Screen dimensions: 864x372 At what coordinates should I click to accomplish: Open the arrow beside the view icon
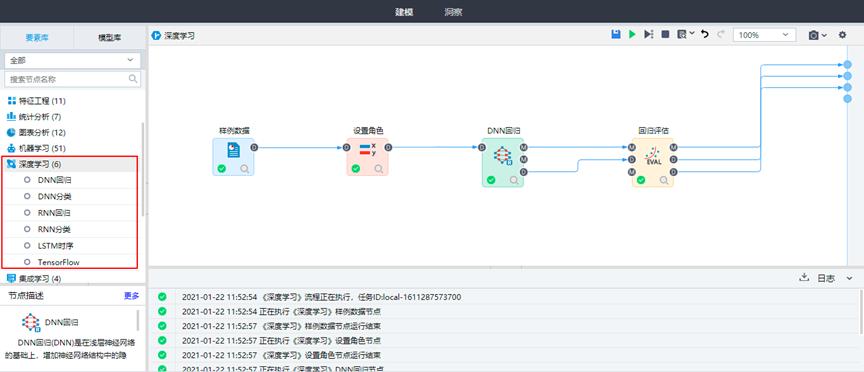point(692,34)
